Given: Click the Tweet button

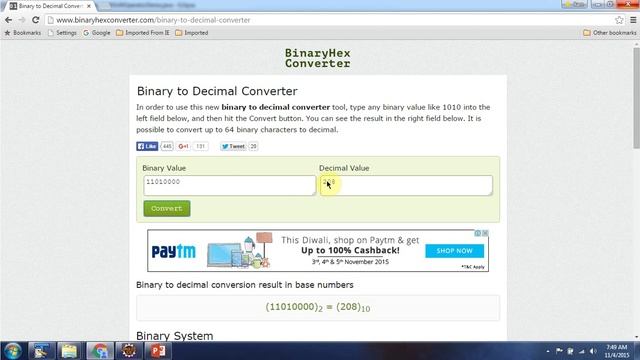Looking at the screenshot, I should click(233, 146).
